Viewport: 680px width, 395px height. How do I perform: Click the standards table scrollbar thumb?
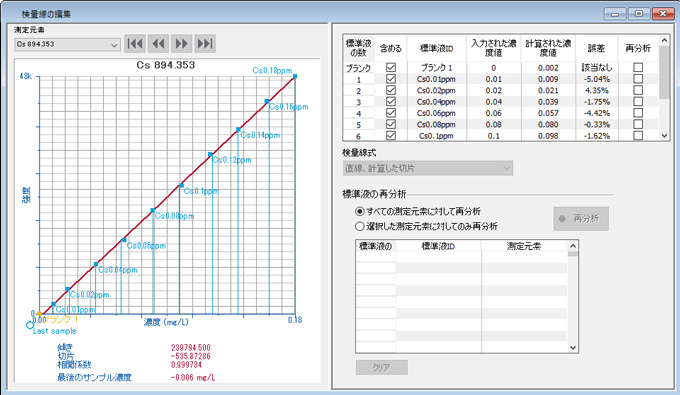coord(664,72)
